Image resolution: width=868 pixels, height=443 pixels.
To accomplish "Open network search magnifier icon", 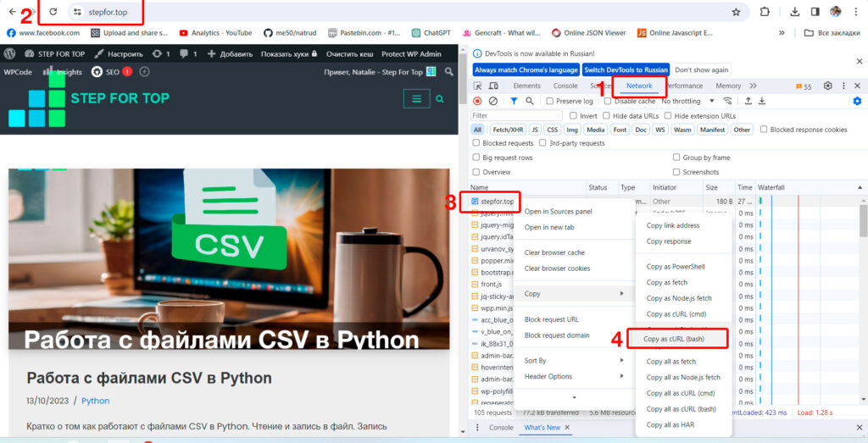I will click(x=530, y=101).
